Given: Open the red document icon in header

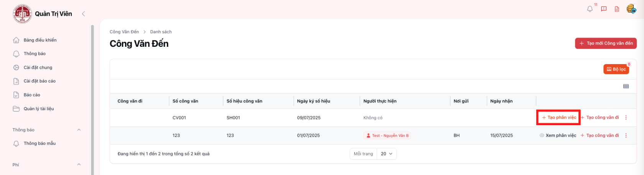Looking at the screenshot, I should 617,9.
